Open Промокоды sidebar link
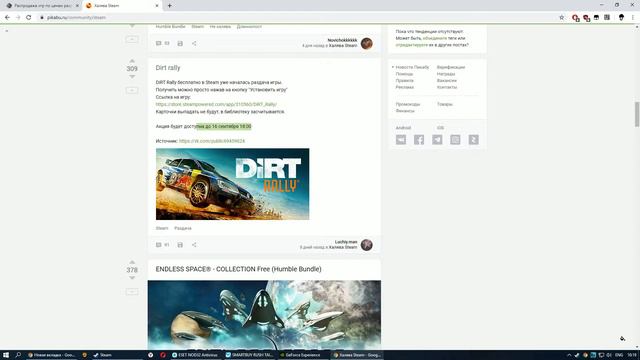Viewport: 640px width, 360px height. click(x=408, y=104)
